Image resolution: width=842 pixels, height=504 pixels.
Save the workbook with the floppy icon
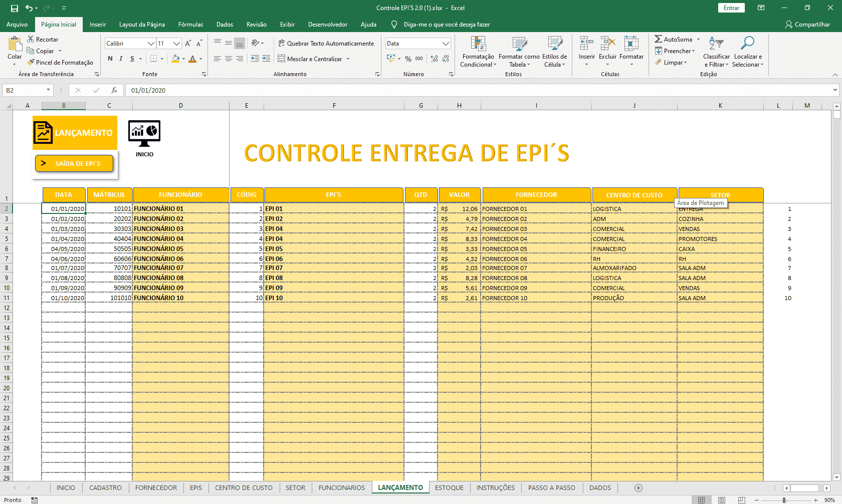coord(15,8)
